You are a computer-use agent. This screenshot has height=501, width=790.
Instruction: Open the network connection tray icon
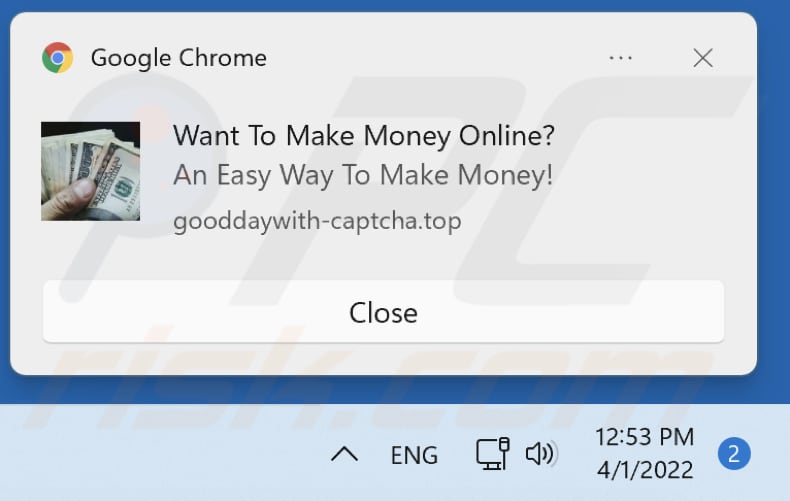coord(492,453)
